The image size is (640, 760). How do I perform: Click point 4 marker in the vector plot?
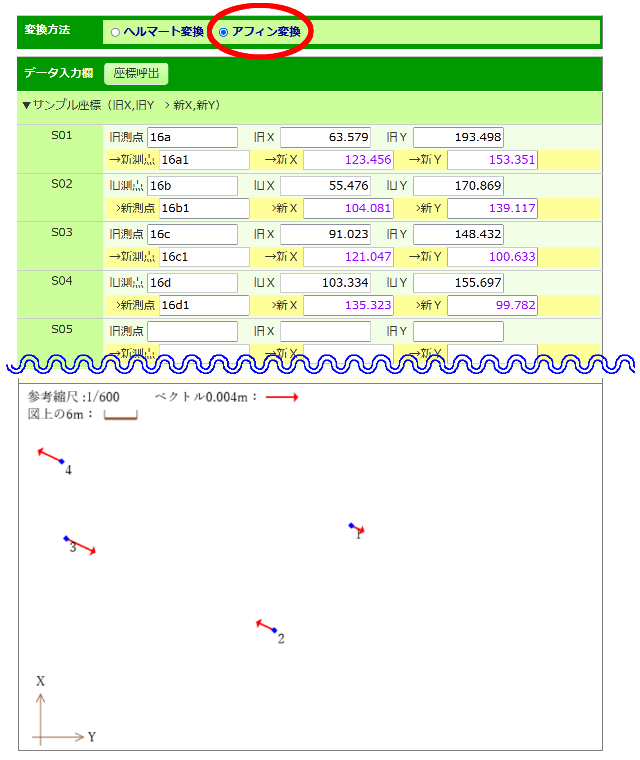pyautogui.click(x=61, y=461)
